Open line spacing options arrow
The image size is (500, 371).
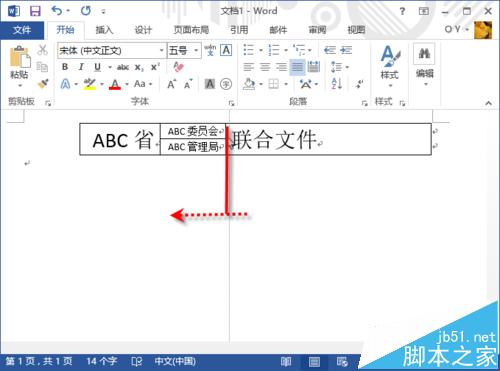point(348,67)
